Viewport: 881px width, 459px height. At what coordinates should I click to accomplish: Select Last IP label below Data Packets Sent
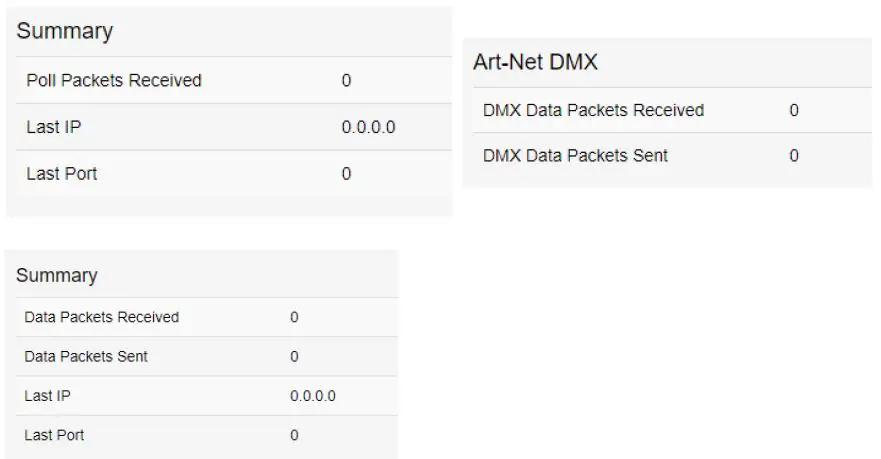tap(47, 396)
